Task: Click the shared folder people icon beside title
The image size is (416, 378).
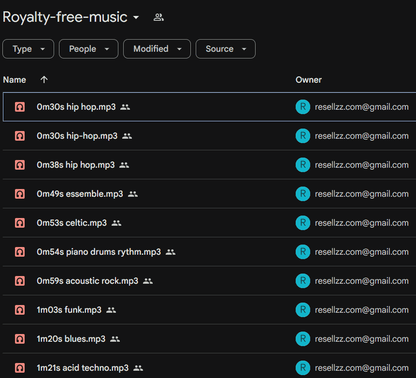Action: (x=158, y=17)
